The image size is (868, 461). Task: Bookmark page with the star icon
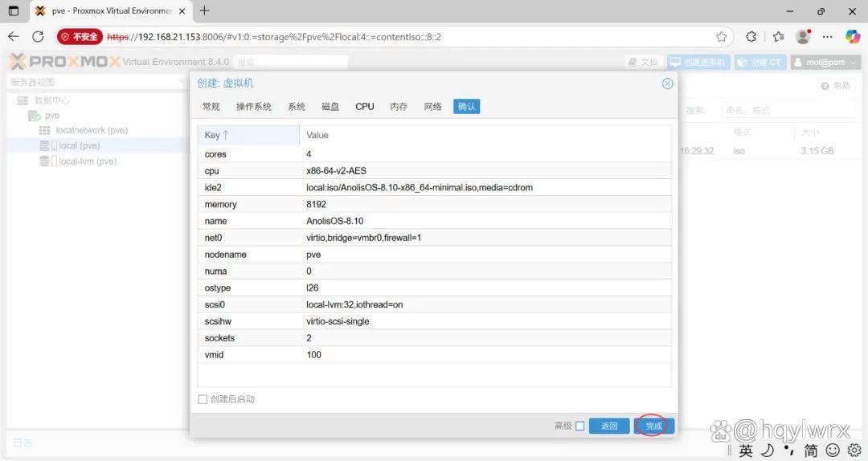[x=721, y=37]
